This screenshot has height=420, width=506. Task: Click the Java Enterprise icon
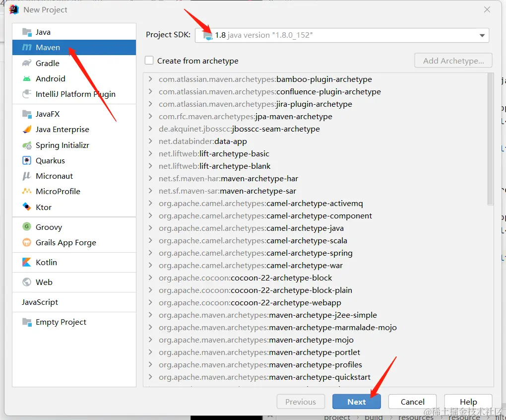pyautogui.click(x=27, y=130)
